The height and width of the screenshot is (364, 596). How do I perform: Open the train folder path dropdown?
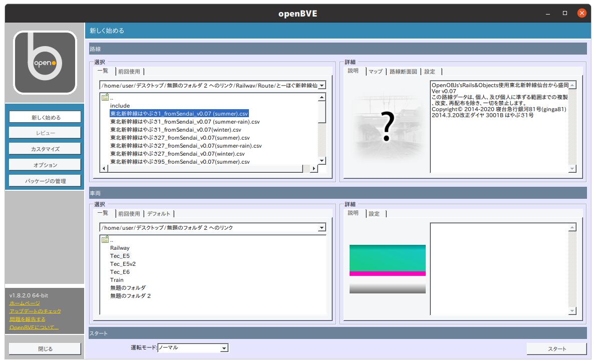pos(322,228)
